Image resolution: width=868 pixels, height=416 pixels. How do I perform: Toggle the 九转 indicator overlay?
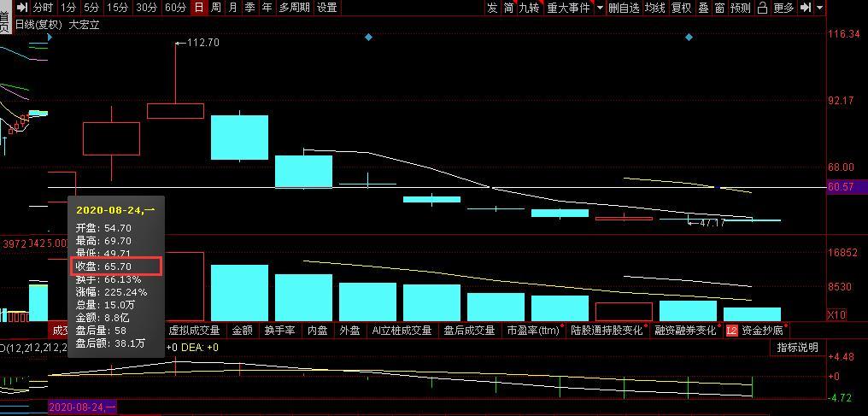[x=529, y=8]
